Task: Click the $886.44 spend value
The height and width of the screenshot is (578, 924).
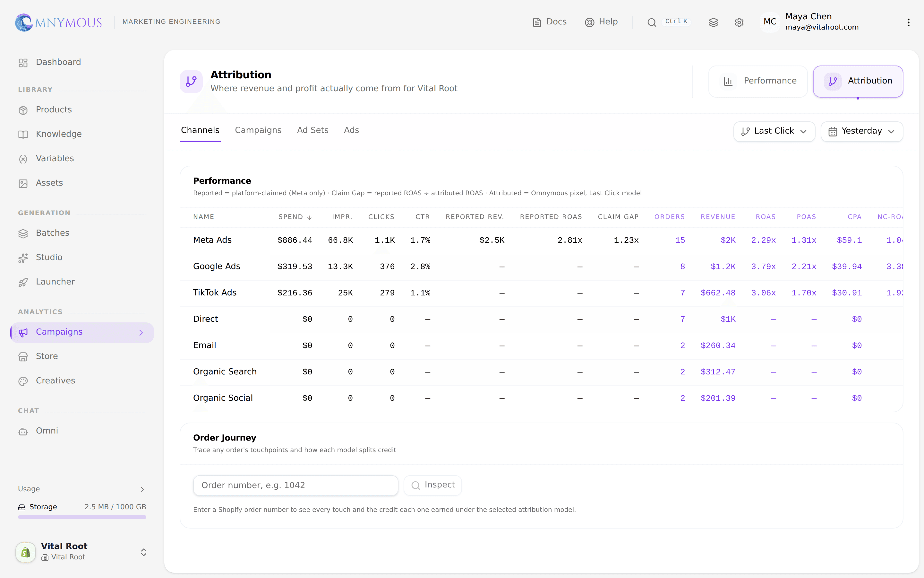Action: pyautogui.click(x=295, y=240)
